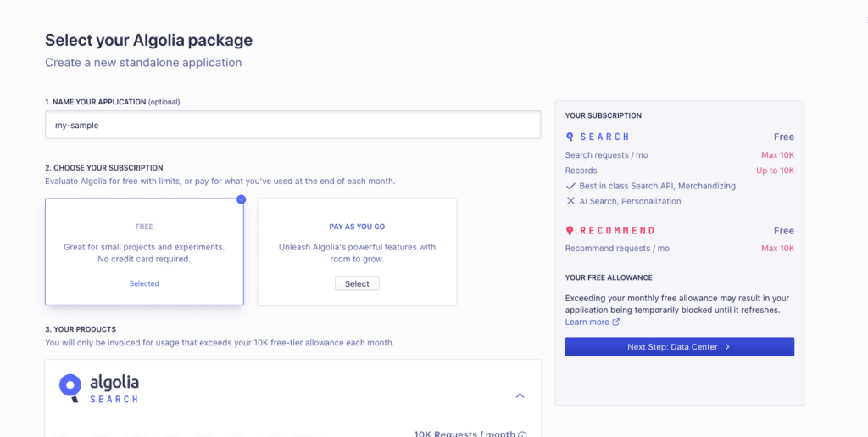Click the external link icon beside Learn more

tap(615, 322)
